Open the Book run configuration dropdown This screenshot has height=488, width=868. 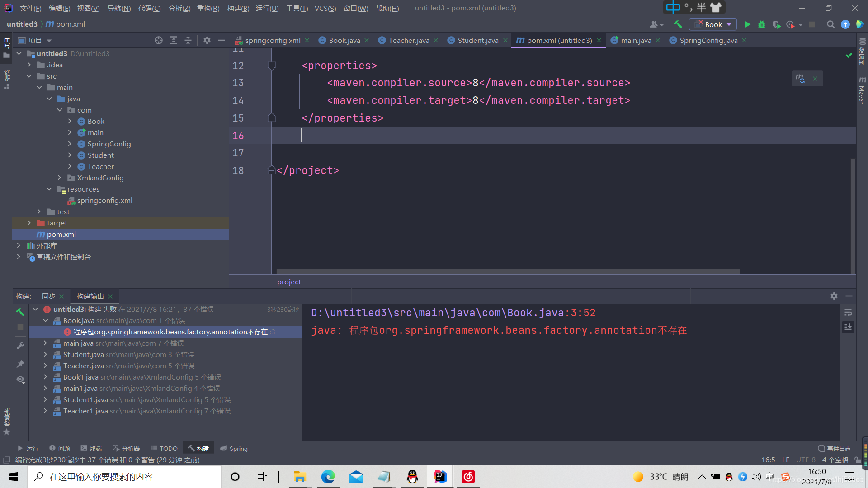(x=728, y=24)
